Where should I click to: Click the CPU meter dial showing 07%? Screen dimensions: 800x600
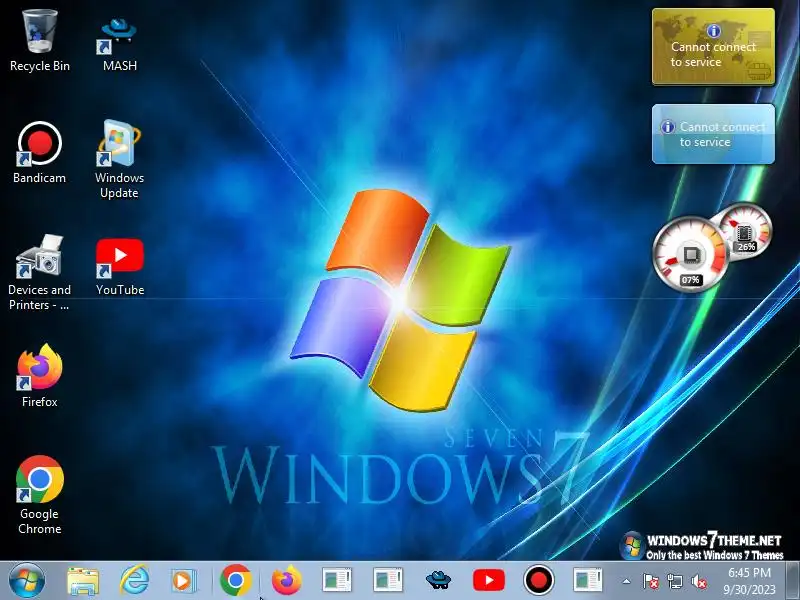pyautogui.click(x=690, y=255)
